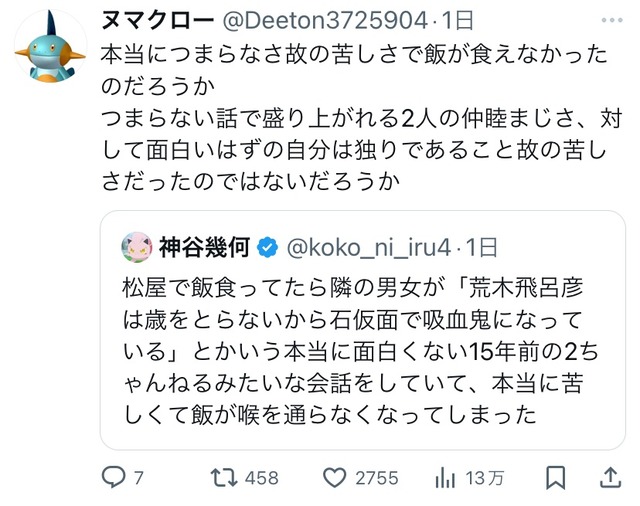The width and height of the screenshot is (640, 506).
Task: Open the three-dot more options menu
Action: pos(612,20)
